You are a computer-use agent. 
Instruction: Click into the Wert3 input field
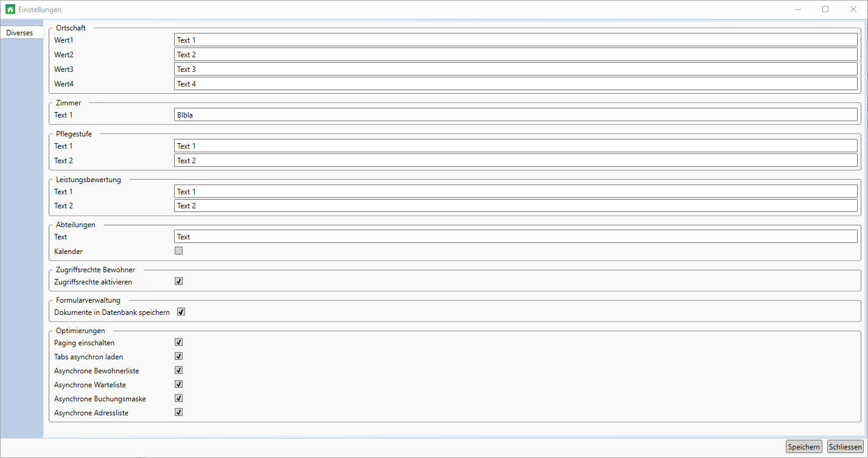coord(516,69)
